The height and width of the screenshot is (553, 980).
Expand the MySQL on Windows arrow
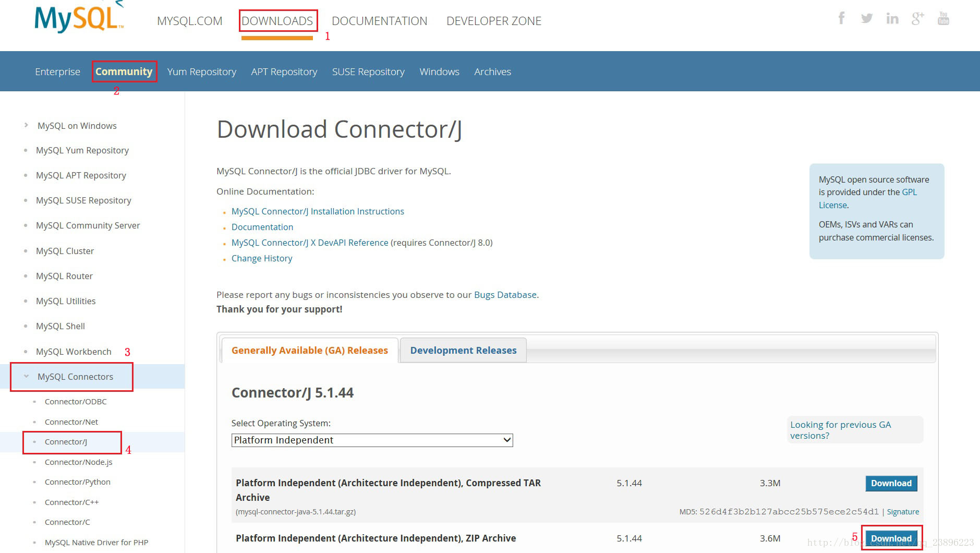pyautogui.click(x=26, y=125)
